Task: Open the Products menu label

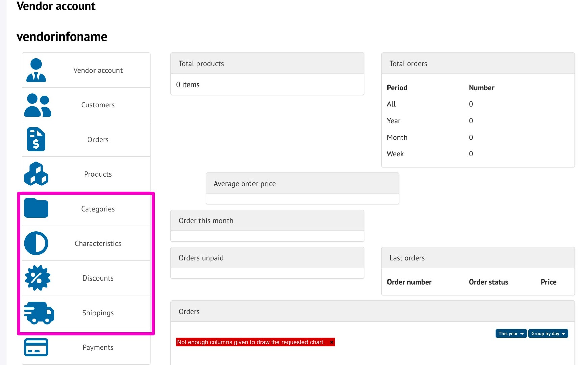Action: [98, 174]
